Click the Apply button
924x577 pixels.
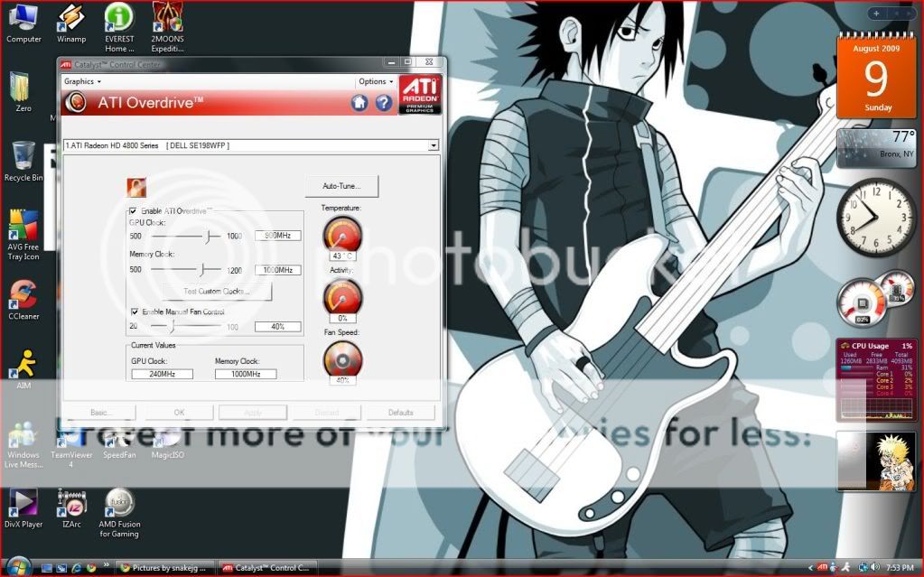(x=253, y=413)
